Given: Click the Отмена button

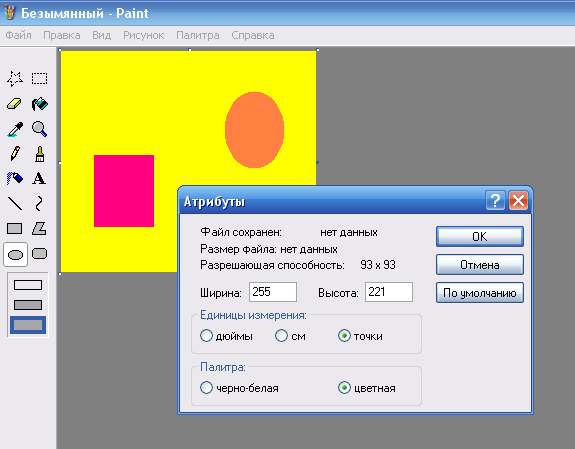Looking at the screenshot, I should [x=480, y=265].
